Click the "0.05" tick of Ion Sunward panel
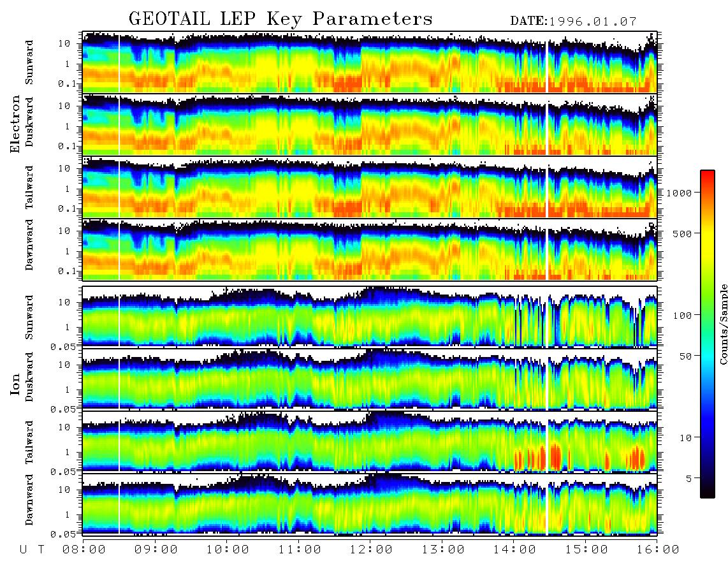The width and height of the screenshot is (728, 561). coord(64,346)
